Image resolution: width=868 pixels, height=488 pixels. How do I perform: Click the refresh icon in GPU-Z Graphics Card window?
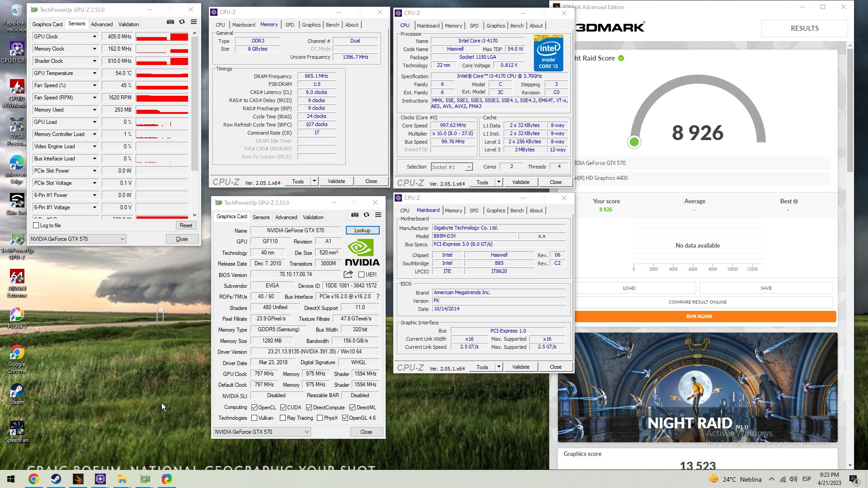tap(367, 215)
